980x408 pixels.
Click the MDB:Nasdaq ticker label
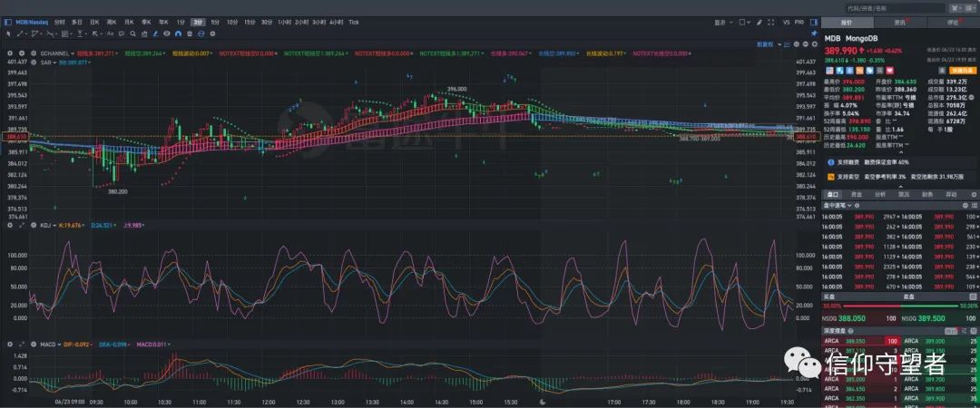(32, 23)
